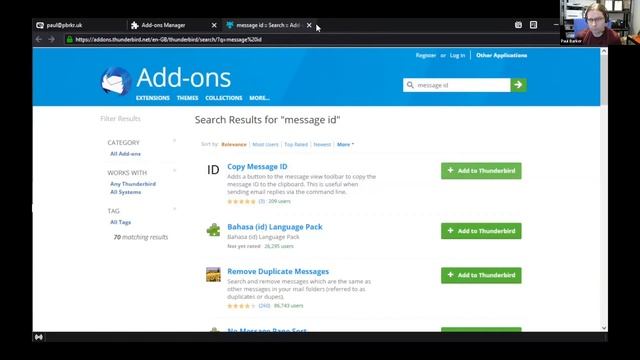Add Bahasa Language Pack to Thunderbird
Screen dimensions: 640x360
(481, 231)
